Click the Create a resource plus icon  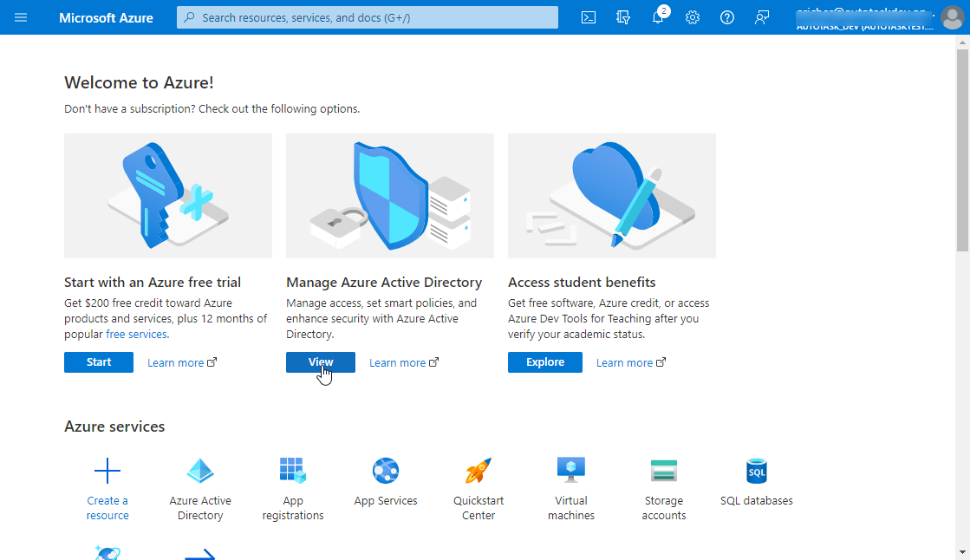tap(107, 471)
